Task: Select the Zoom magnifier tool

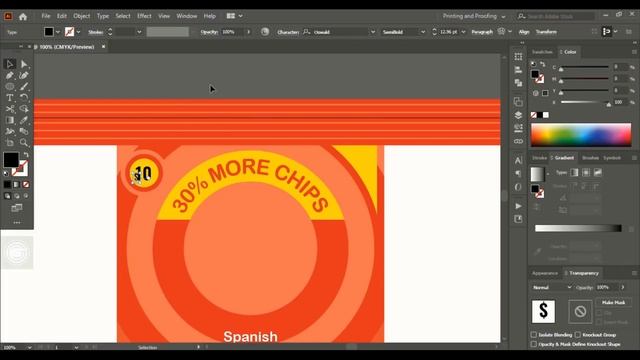Action: (24, 142)
